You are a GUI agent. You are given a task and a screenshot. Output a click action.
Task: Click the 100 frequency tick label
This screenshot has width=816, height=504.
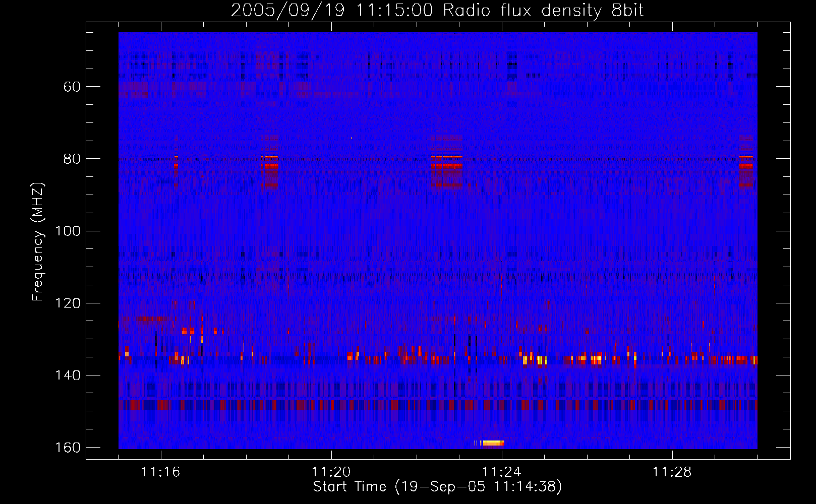tap(68, 231)
